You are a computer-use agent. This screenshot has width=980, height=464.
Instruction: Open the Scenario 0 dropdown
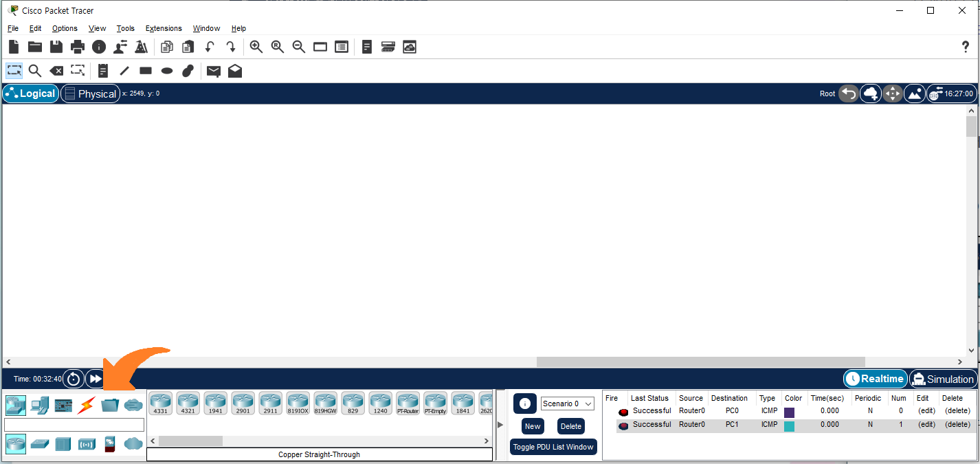pos(567,404)
